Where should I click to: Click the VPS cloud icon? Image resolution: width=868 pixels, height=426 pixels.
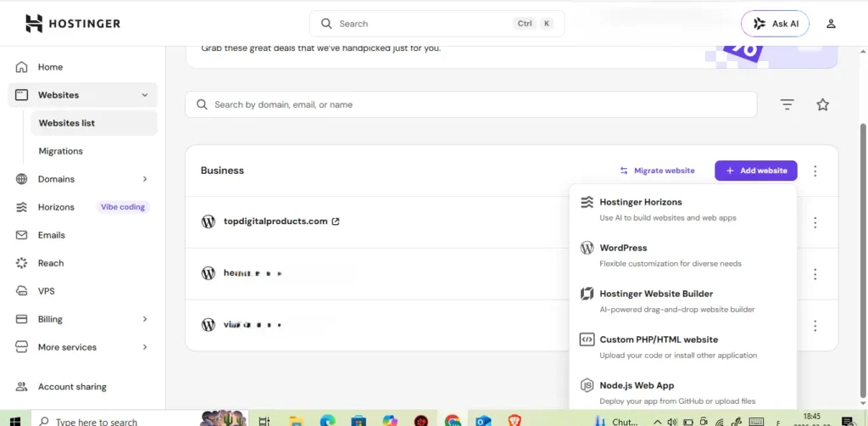[21, 291]
